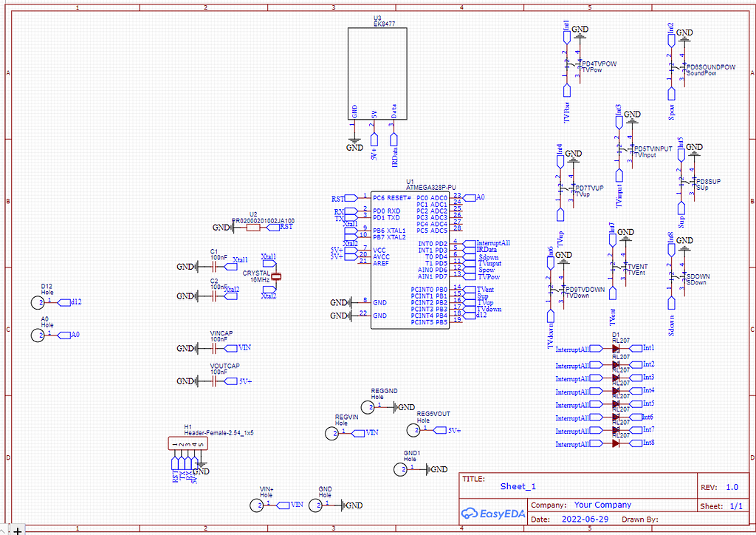The height and width of the screenshot is (535, 756).
Task: Click the RL207 diode D1
Action: [x=615, y=347]
